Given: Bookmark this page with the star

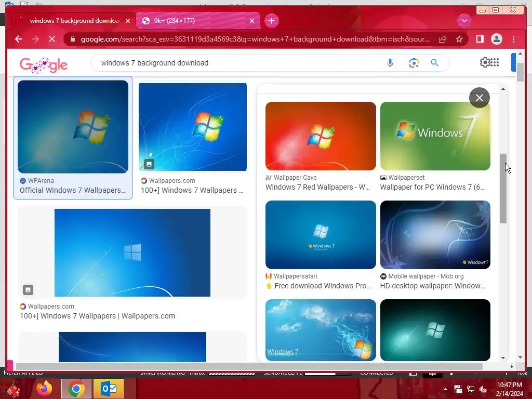Looking at the screenshot, I should [x=459, y=39].
